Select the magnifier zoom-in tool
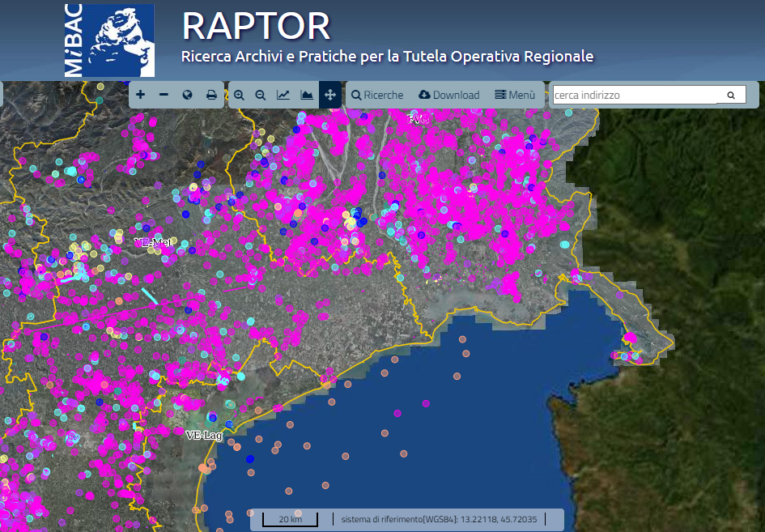The image size is (765, 532). pos(240,95)
